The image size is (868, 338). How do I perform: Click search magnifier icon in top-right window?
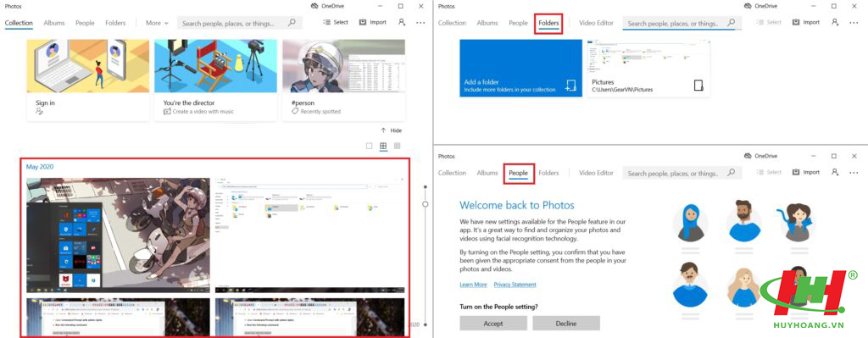(731, 23)
